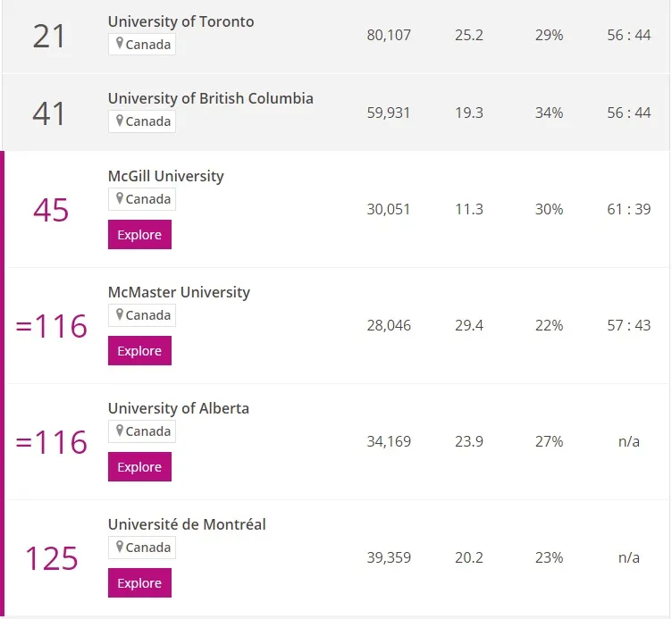
Task: Click the location pin under Université de Montréal
Action: 120,547
